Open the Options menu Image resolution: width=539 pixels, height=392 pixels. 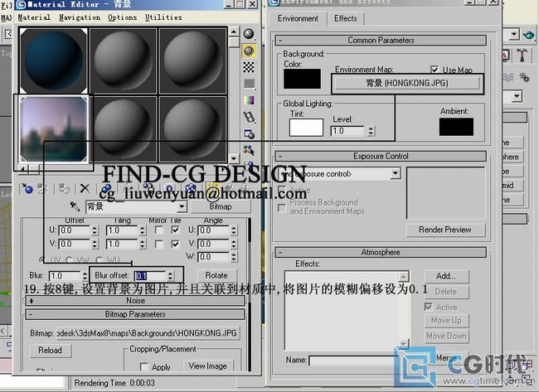(x=122, y=17)
